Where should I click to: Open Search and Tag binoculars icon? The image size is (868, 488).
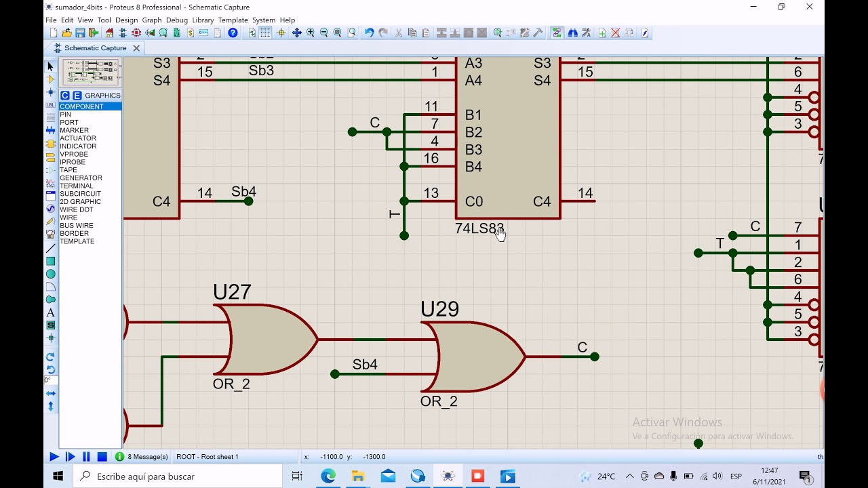coord(573,33)
